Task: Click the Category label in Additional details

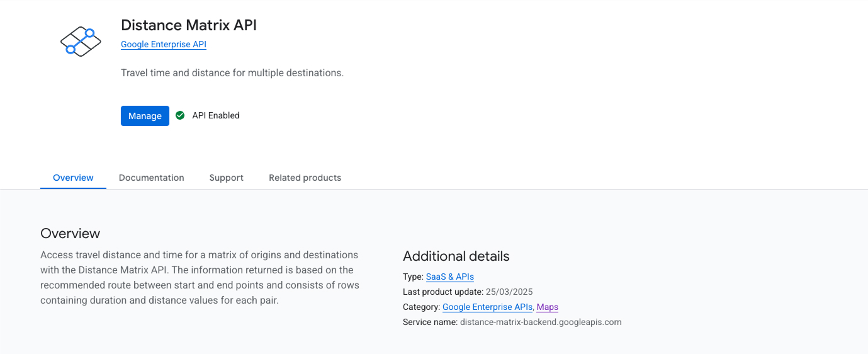Action: (x=421, y=307)
